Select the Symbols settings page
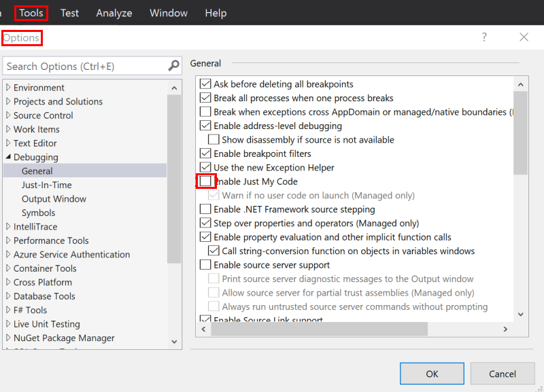544x392 pixels. click(38, 213)
